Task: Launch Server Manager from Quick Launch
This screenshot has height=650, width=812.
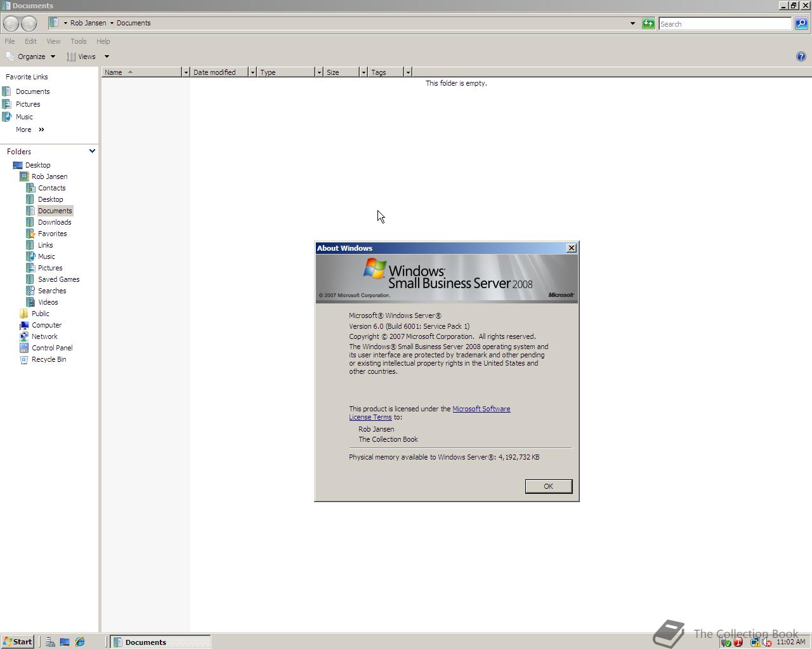Action: [x=49, y=642]
